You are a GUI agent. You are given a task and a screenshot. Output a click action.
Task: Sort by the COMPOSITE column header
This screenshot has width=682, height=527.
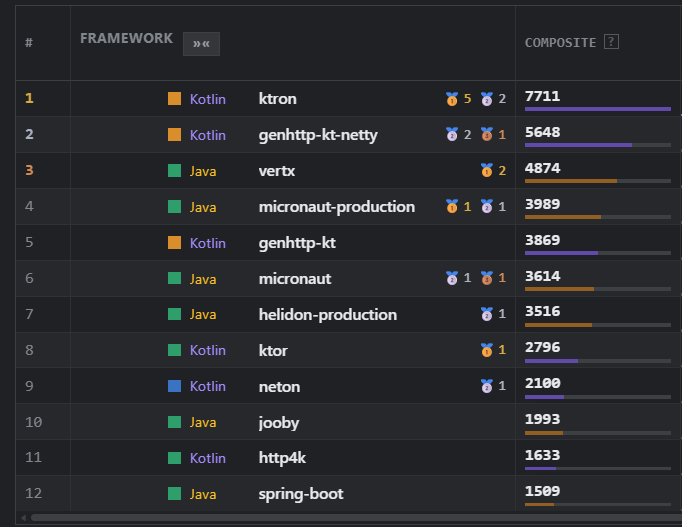(560, 43)
